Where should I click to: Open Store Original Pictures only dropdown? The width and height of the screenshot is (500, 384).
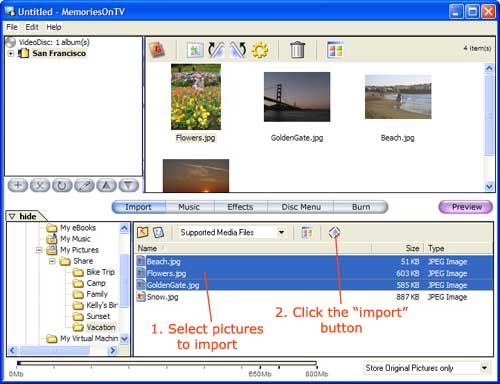[484, 368]
